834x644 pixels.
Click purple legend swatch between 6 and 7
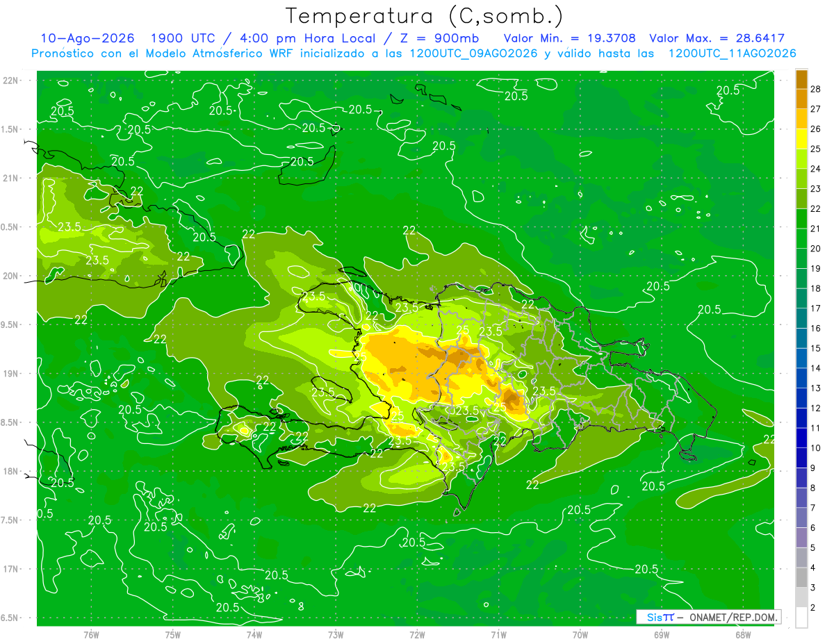[x=801, y=518]
